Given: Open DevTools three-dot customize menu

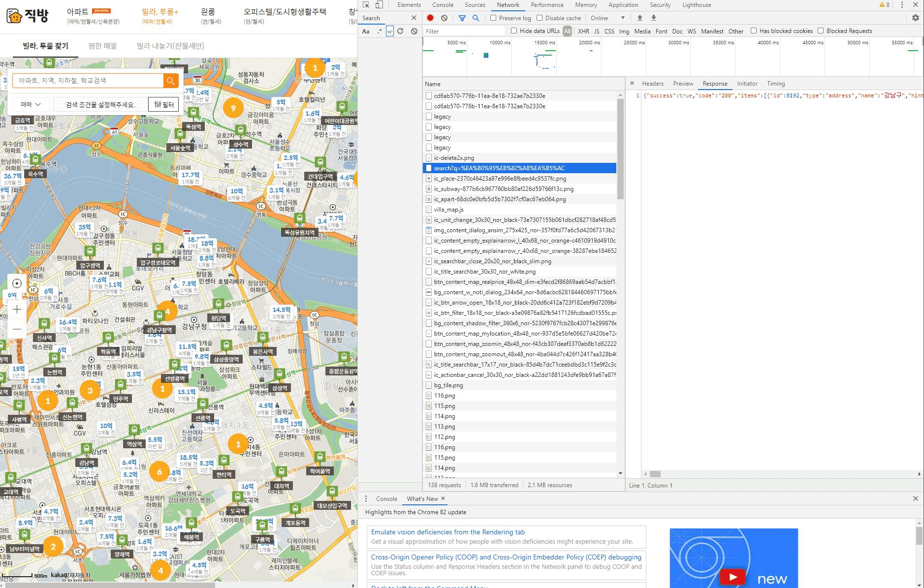Looking at the screenshot, I should pyautogui.click(x=902, y=5).
